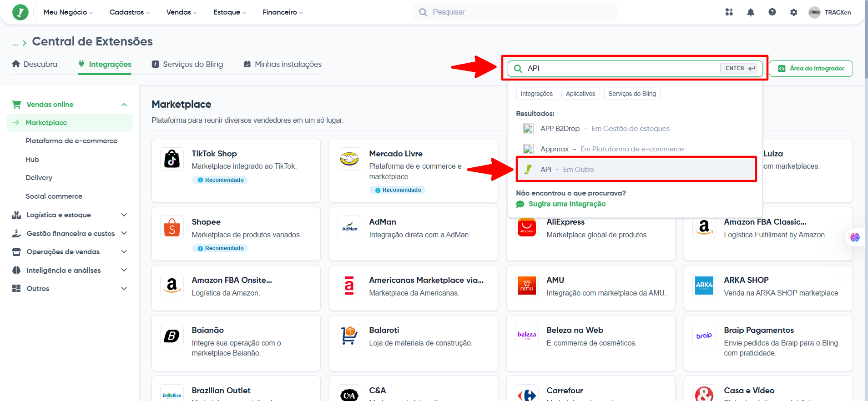
Task: Select the Integrações tab
Action: pos(105,64)
